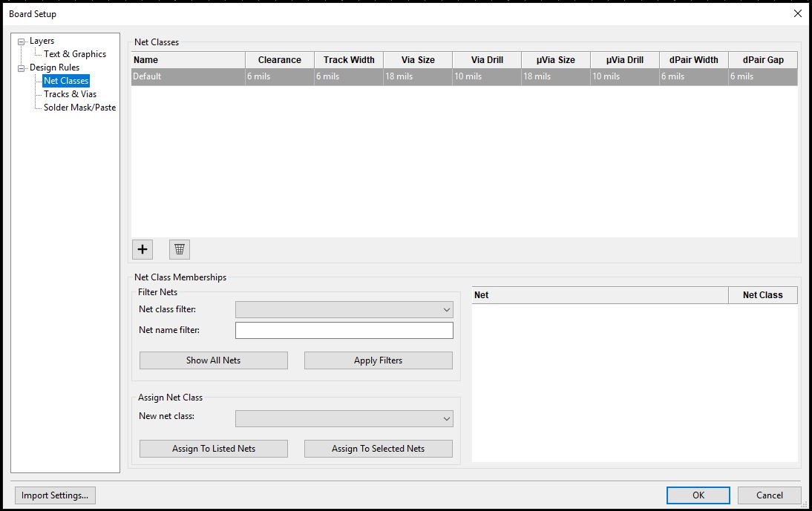Image resolution: width=812 pixels, height=511 pixels.
Task: Click Assign To Listed Nets
Action: pyautogui.click(x=214, y=449)
